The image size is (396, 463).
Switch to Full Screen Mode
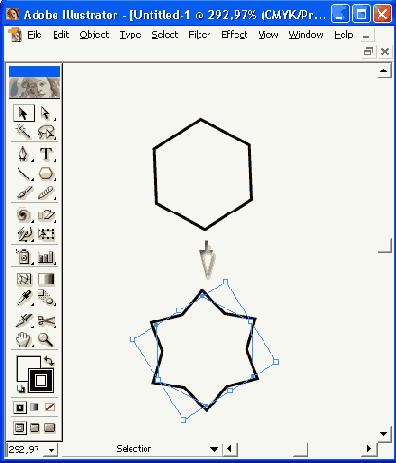pyautogui.click(x=50, y=428)
